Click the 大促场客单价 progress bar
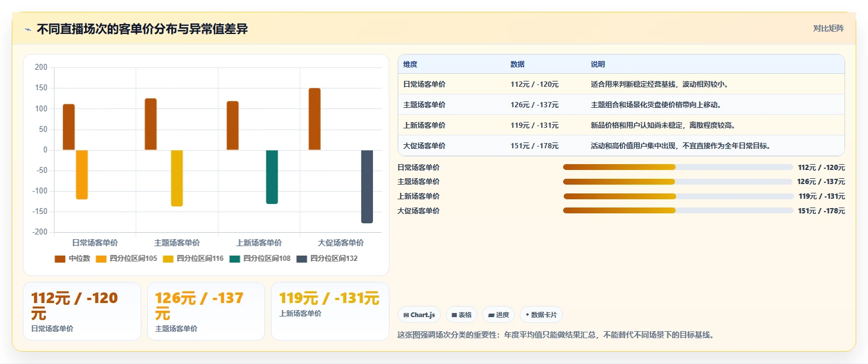Viewport: 868px width, 364px height. pos(678,210)
